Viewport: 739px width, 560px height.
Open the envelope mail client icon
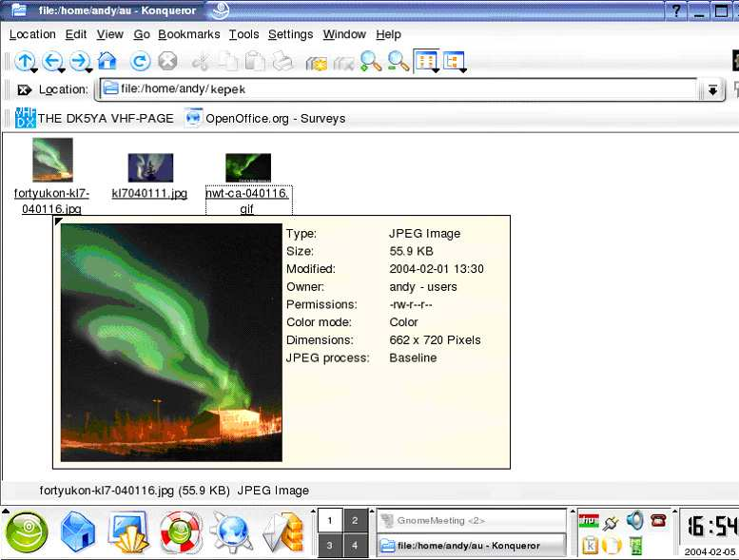283,532
